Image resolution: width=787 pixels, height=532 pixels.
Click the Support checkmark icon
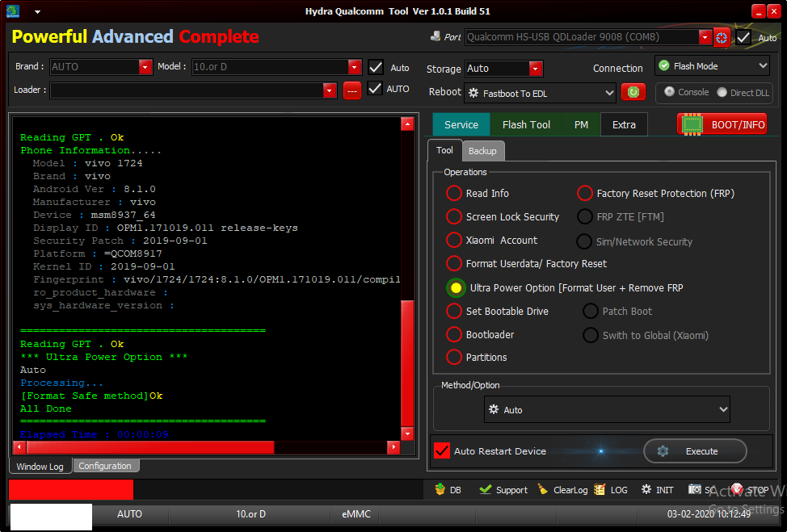(x=485, y=489)
